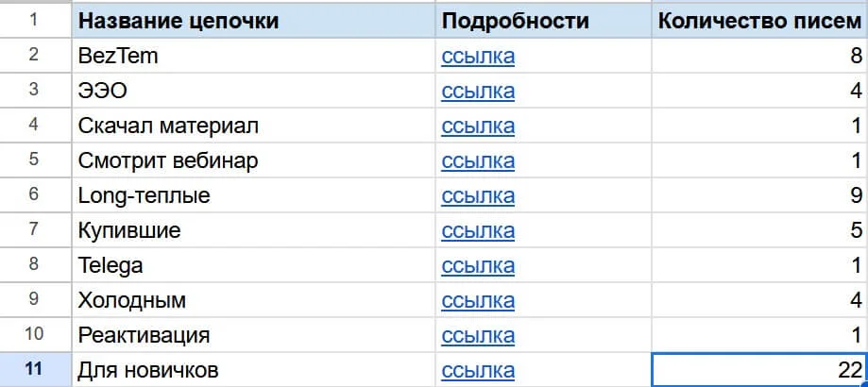Viewport: 868px width, 387px height.
Task: Click the Для новичков ссылка link
Action: tap(478, 370)
